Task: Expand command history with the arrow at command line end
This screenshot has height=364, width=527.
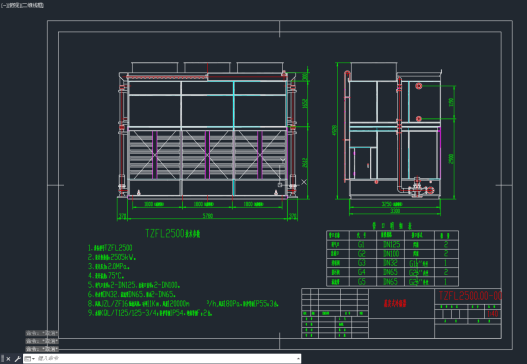Action: click(298, 359)
